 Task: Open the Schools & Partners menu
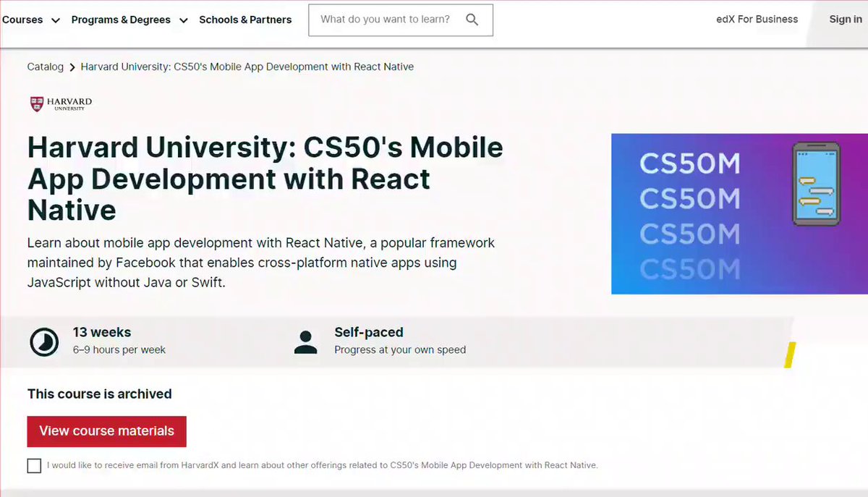click(245, 20)
